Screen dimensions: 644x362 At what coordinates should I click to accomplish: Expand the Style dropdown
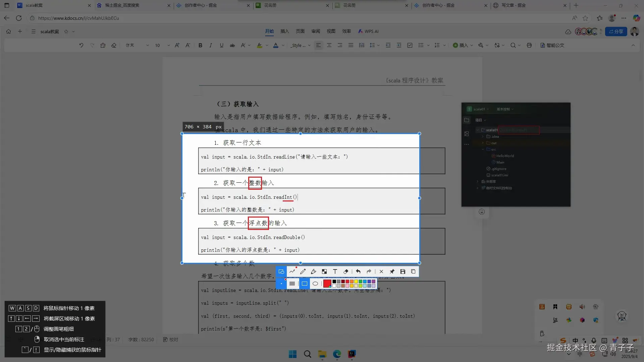(309, 45)
